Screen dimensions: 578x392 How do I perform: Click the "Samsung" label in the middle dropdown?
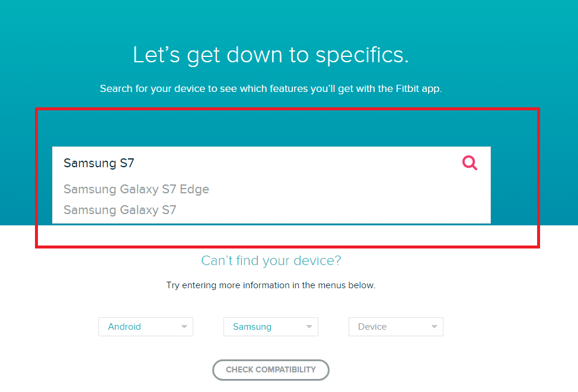[x=252, y=327]
